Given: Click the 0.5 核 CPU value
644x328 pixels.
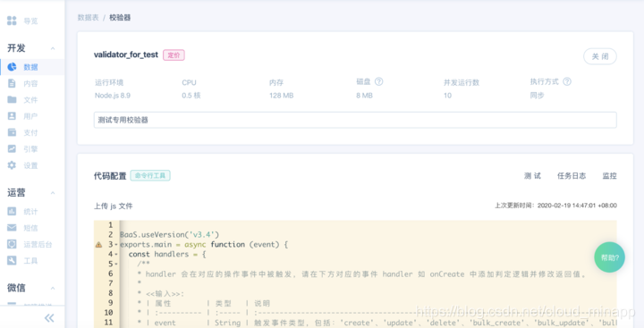Looking at the screenshot, I should pos(191,96).
